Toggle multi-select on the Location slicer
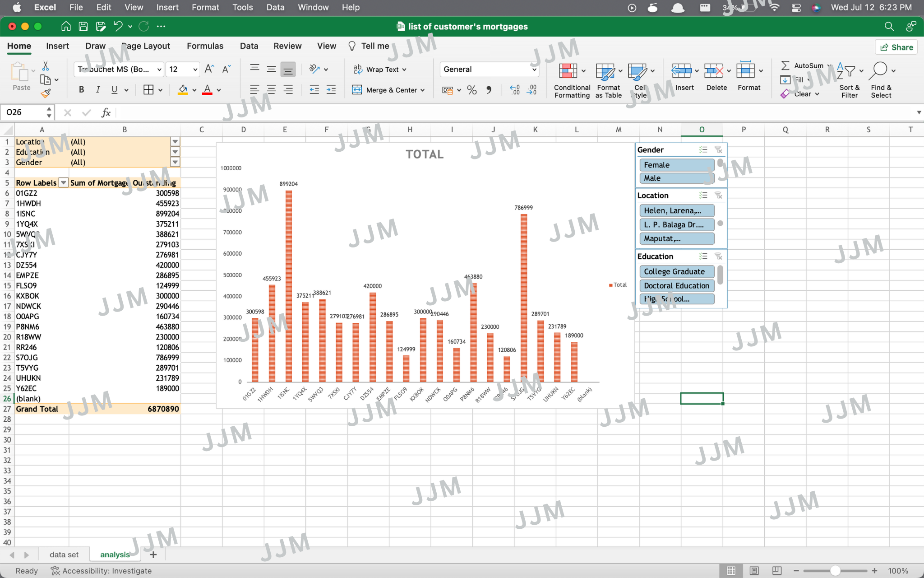Screen dimensions: 924x578 703,196
